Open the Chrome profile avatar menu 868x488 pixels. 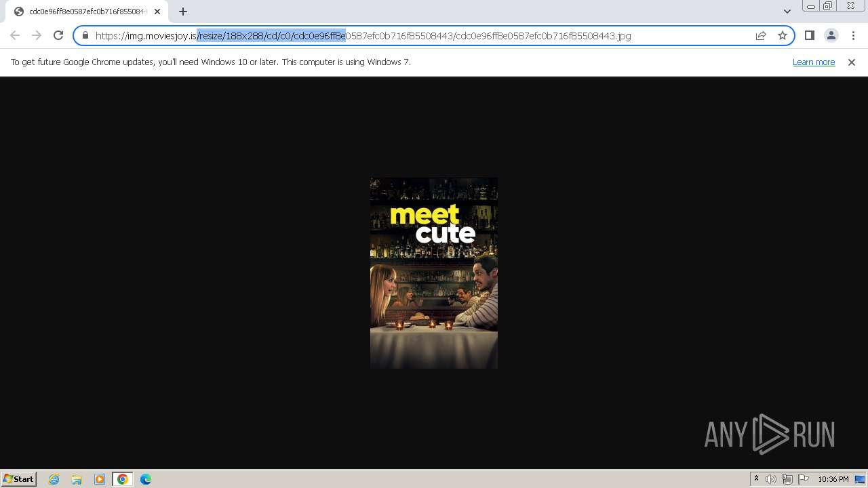831,35
